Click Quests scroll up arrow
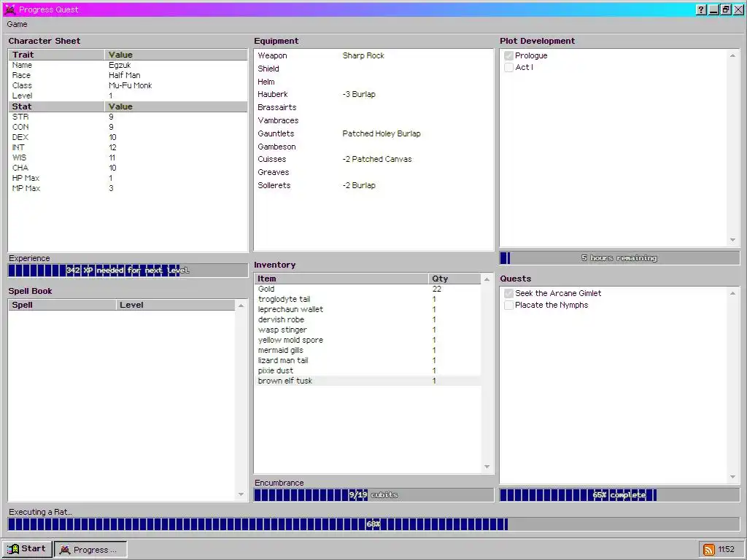747x560 pixels. pyautogui.click(x=732, y=293)
